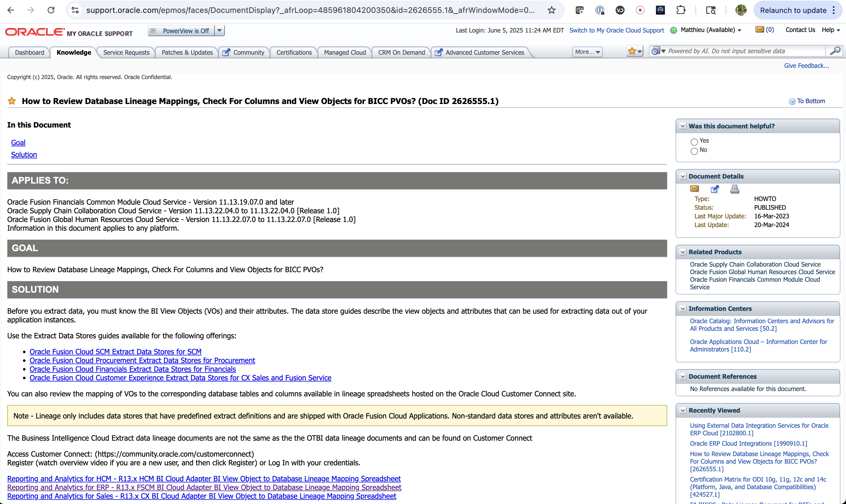Print the document via the printer icon
846x504 pixels.
tap(735, 189)
